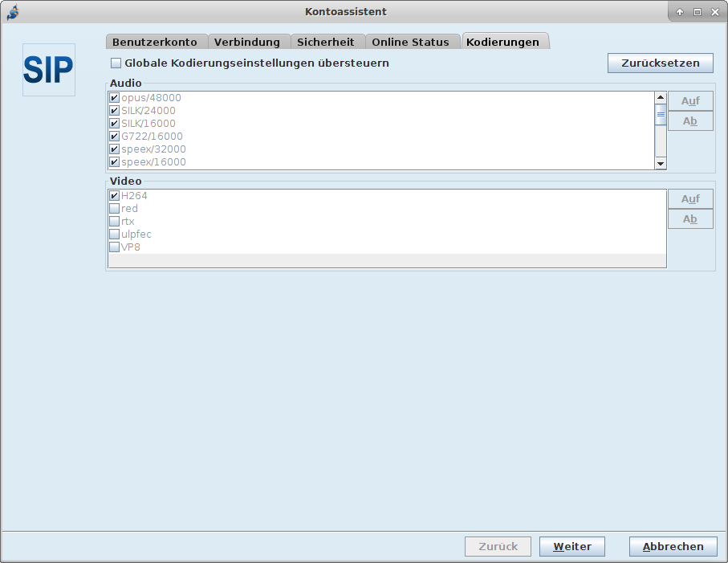Disable the G722/16000 audio codec
The height and width of the screenshot is (563, 728).
(114, 137)
